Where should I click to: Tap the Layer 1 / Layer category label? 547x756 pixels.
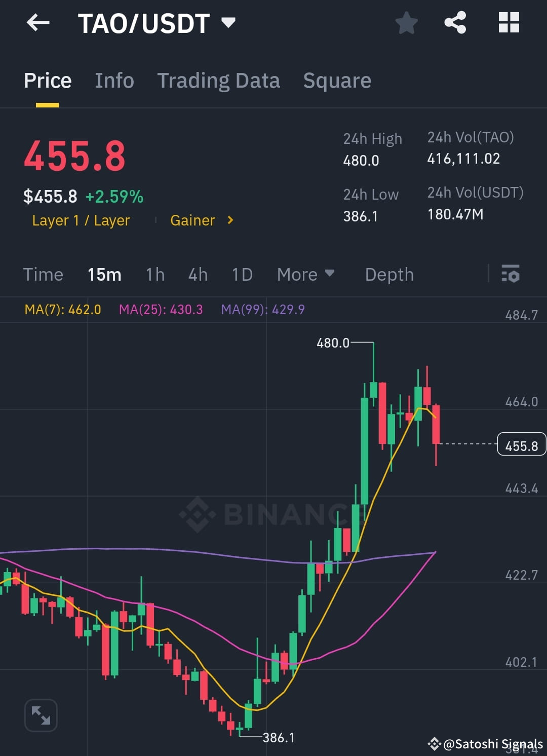81,220
